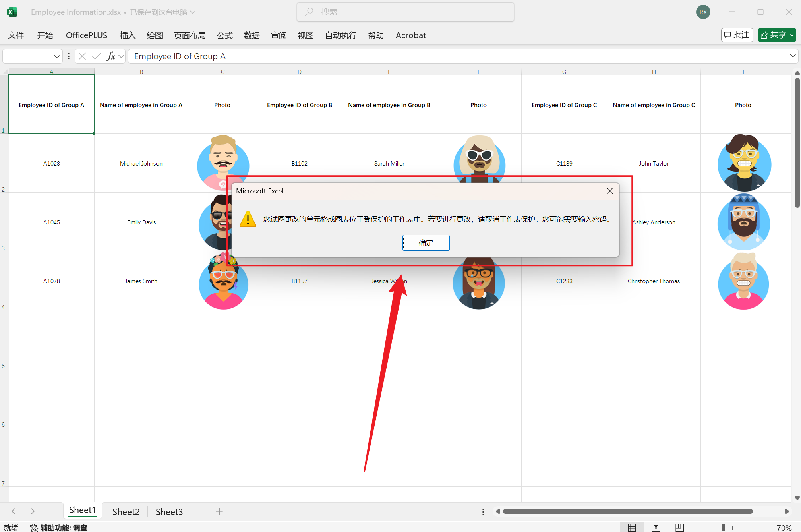Open the 批注 (Comments) pane
This screenshot has width=801, height=532.
[x=737, y=35]
